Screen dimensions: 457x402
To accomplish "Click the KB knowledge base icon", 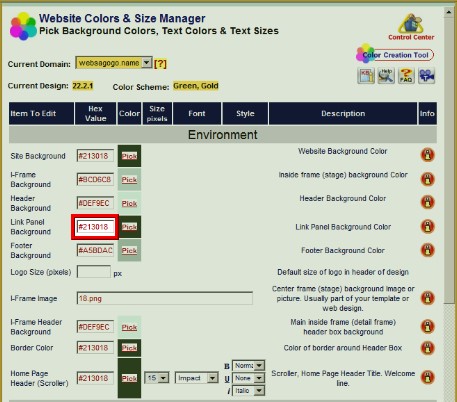I will coord(366,75).
